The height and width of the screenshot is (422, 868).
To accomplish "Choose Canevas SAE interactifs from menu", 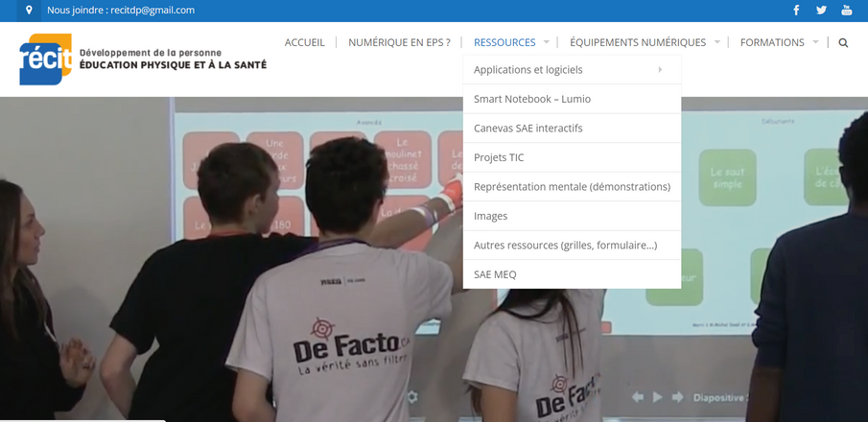I will [x=528, y=129].
